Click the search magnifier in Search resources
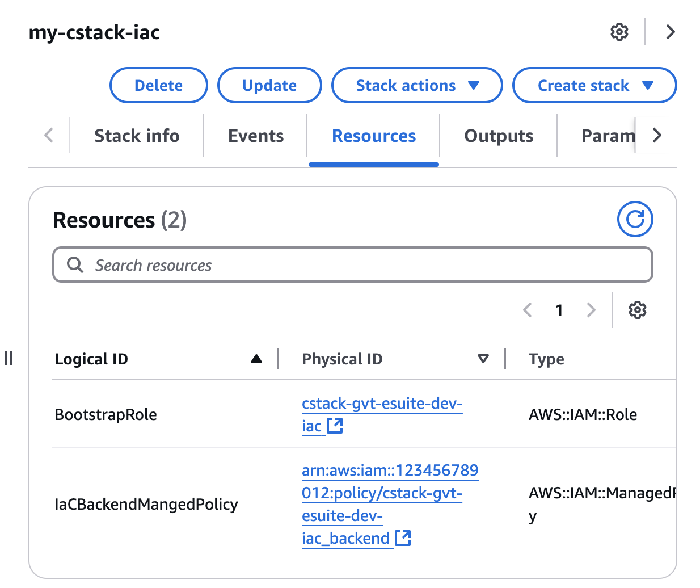 click(75, 264)
